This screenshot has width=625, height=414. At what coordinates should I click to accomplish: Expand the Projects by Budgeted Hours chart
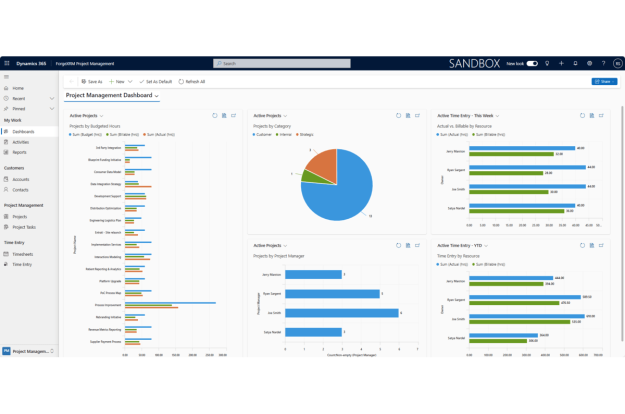(x=234, y=116)
